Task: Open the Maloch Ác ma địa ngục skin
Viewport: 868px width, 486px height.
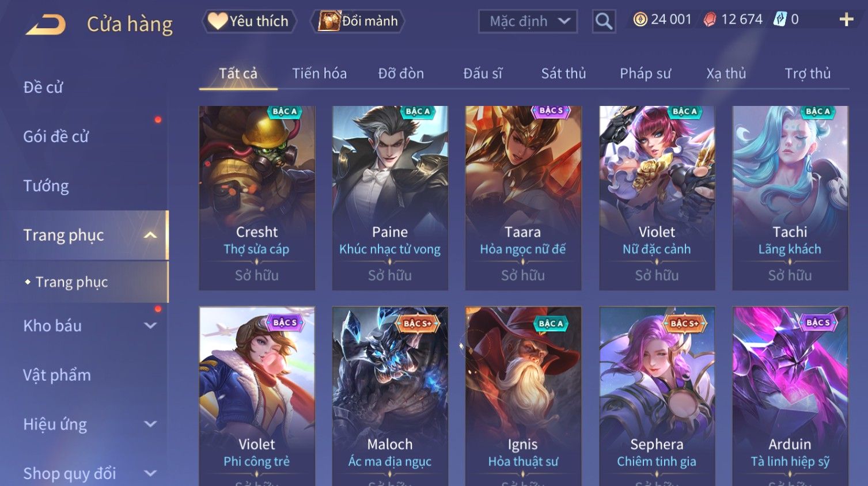Action: 390,396
